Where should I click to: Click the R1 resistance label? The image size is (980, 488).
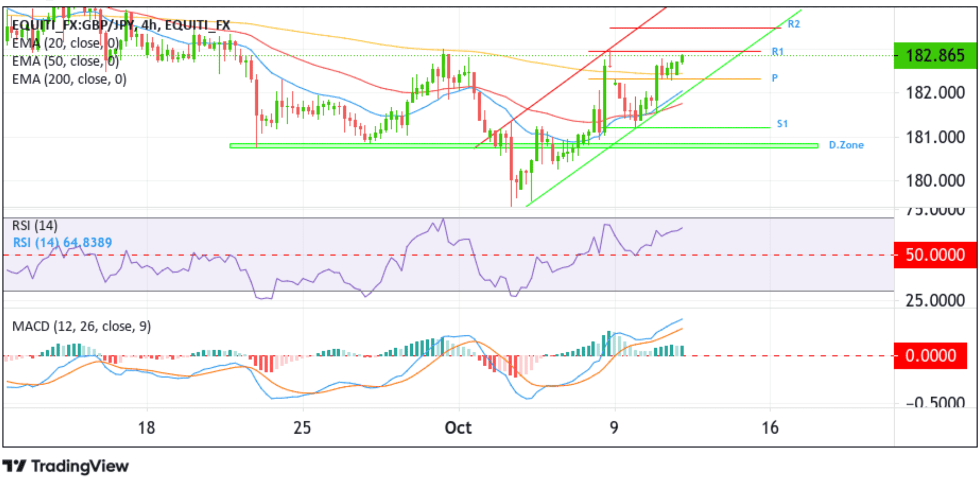coord(778,51)
